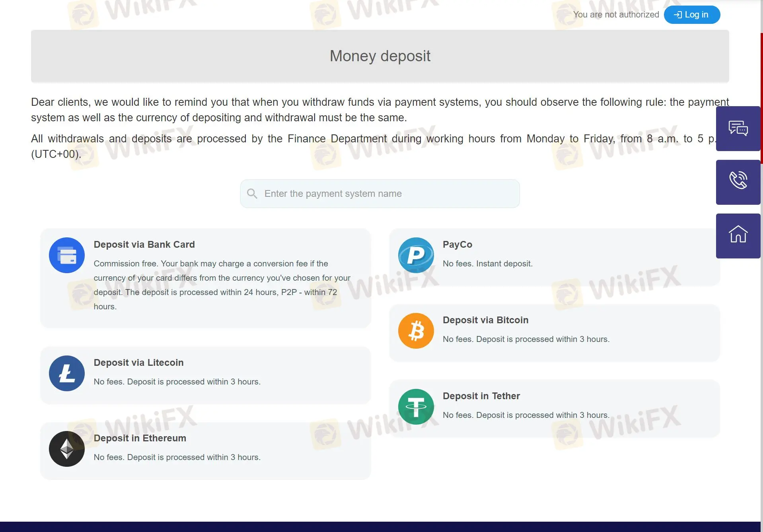Click the Log in button

[x=691, y=14]
